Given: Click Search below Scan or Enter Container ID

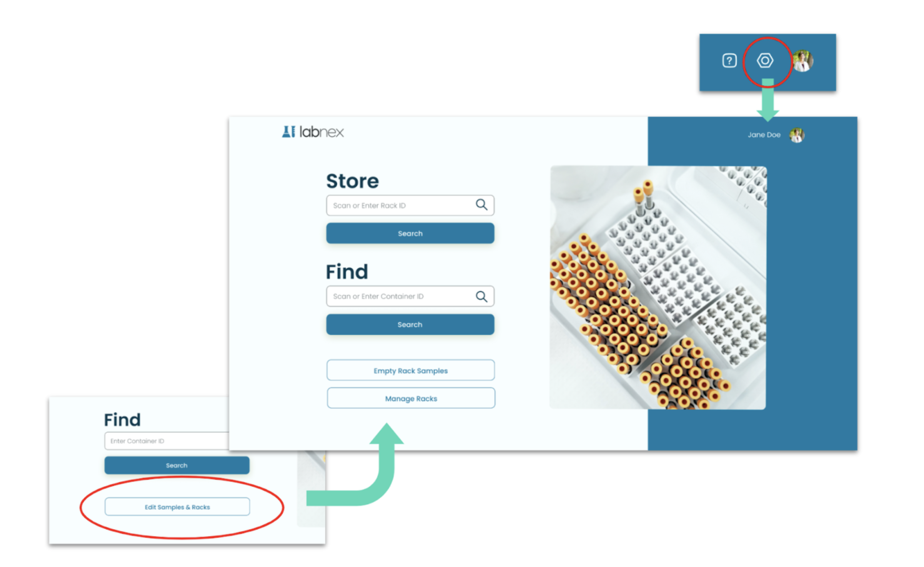Looking at the screenshot, I should pyautogui.click(x=410, y=324).
